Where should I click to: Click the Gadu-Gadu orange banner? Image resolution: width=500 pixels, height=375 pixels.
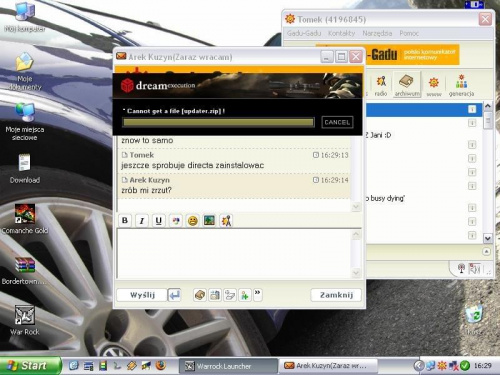pyautogui.click(x=412, y=54)
